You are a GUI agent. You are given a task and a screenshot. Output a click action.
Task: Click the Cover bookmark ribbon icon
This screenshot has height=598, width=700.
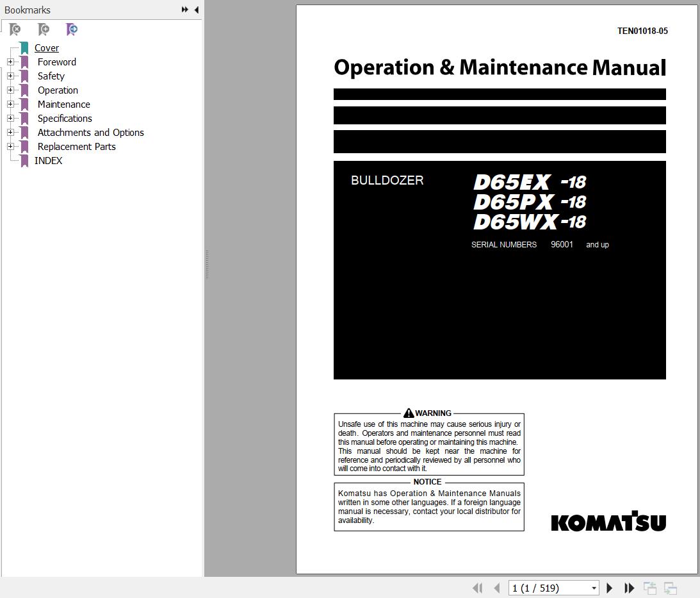24,48
